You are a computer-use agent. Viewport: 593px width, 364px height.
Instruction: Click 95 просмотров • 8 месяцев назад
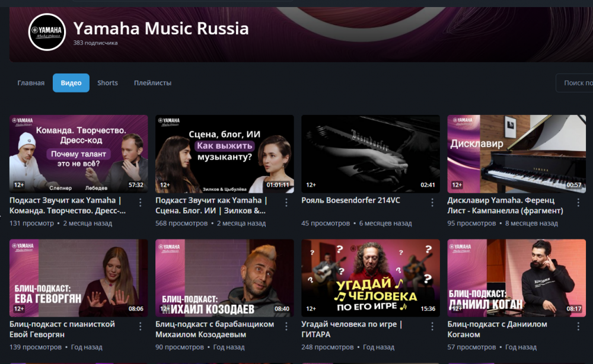point(503,223)
